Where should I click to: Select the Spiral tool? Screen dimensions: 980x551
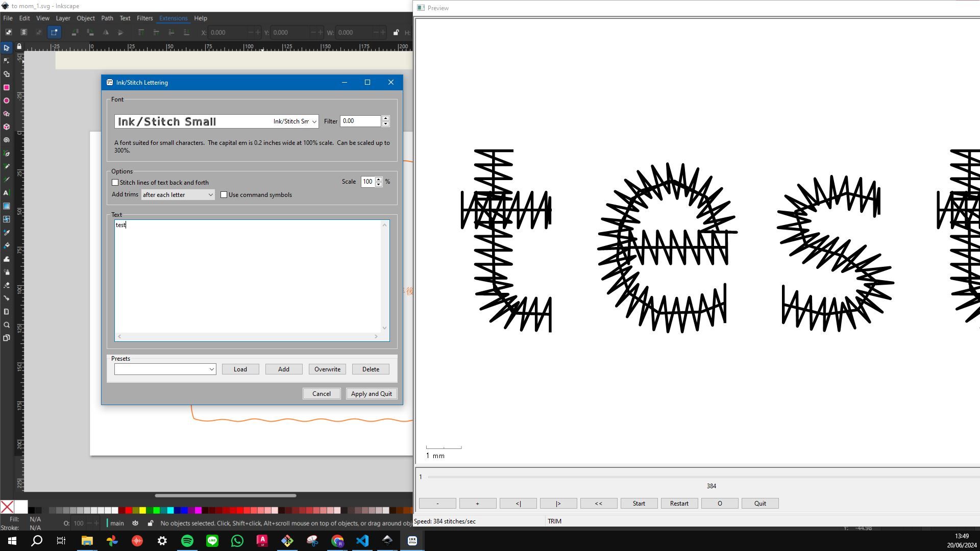[x=7, y=140]
